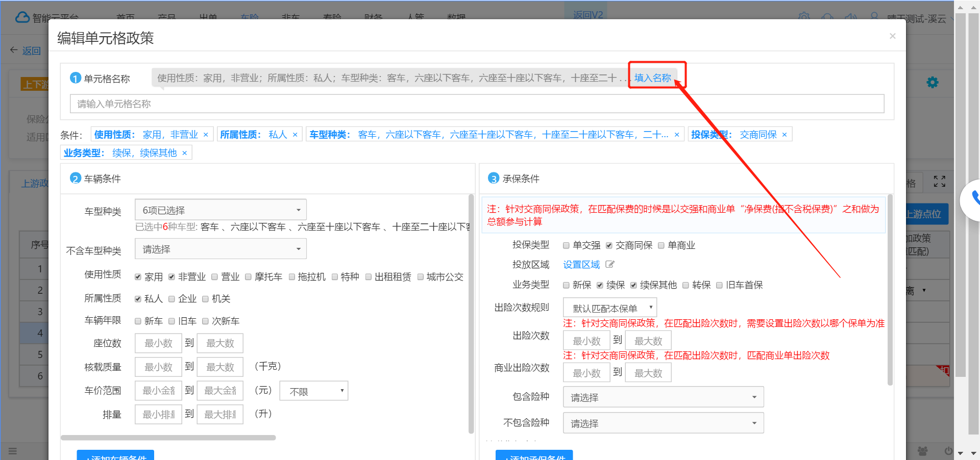
Task: Click the 返回 back link in background page
Action: tap(26, 50)
